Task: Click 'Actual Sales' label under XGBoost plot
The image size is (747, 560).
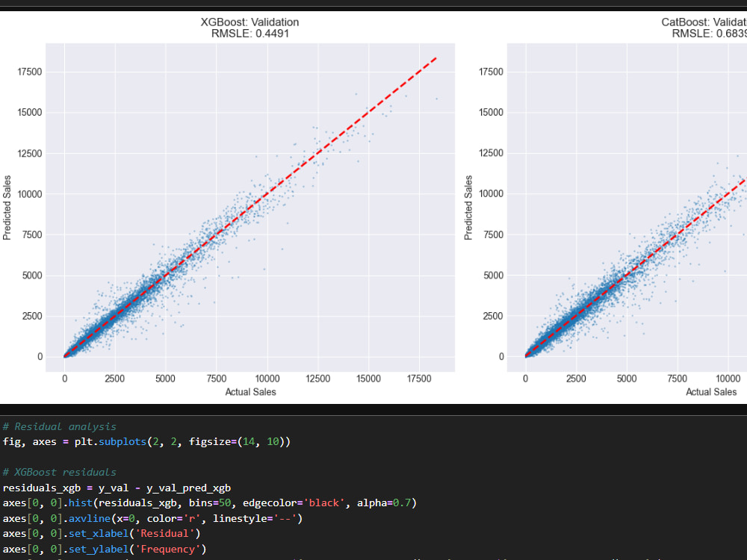Action: tap(250, 392)
